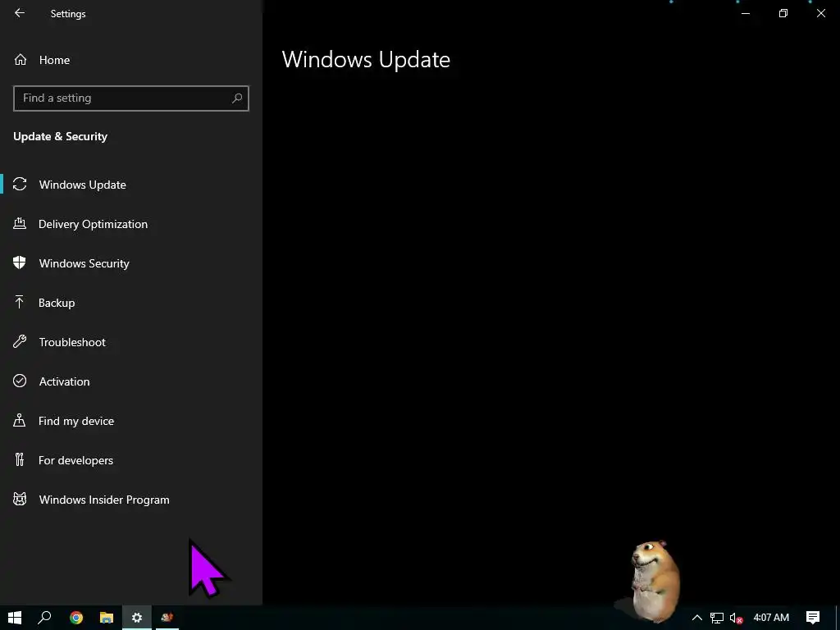Click the Home house icon
Image resolution: width=840 pixels, height=630 pixels.
pyautogui.click(x=21, y=59)
